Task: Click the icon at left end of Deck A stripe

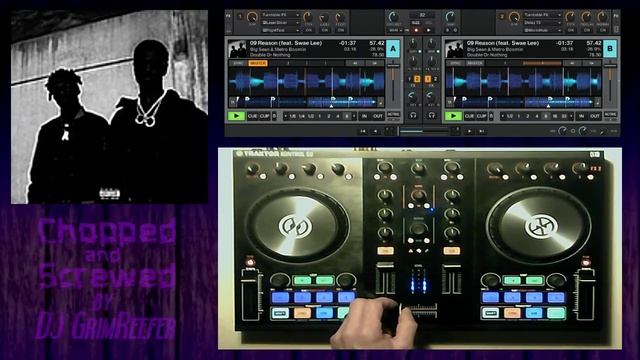Action: [232, 102]
